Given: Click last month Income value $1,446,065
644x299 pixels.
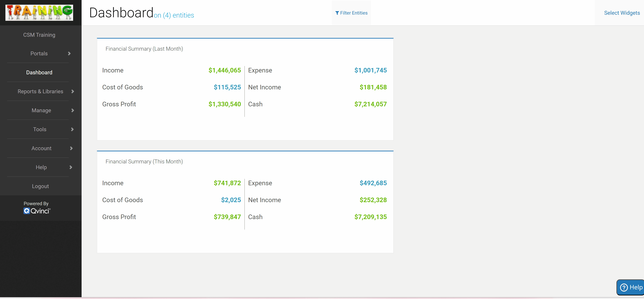Looking at the screenshot, I should [224, 70].
